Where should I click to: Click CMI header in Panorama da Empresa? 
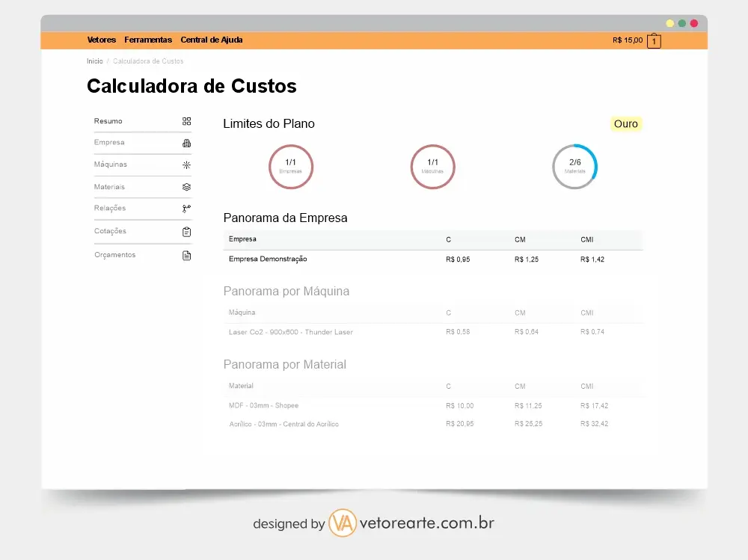pyautogui.click(x=586, y=240)
